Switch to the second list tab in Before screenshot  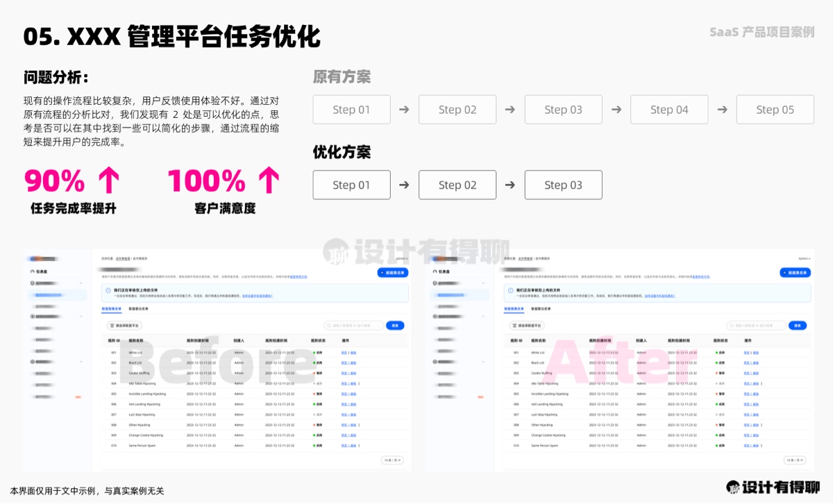click(138, 308)
